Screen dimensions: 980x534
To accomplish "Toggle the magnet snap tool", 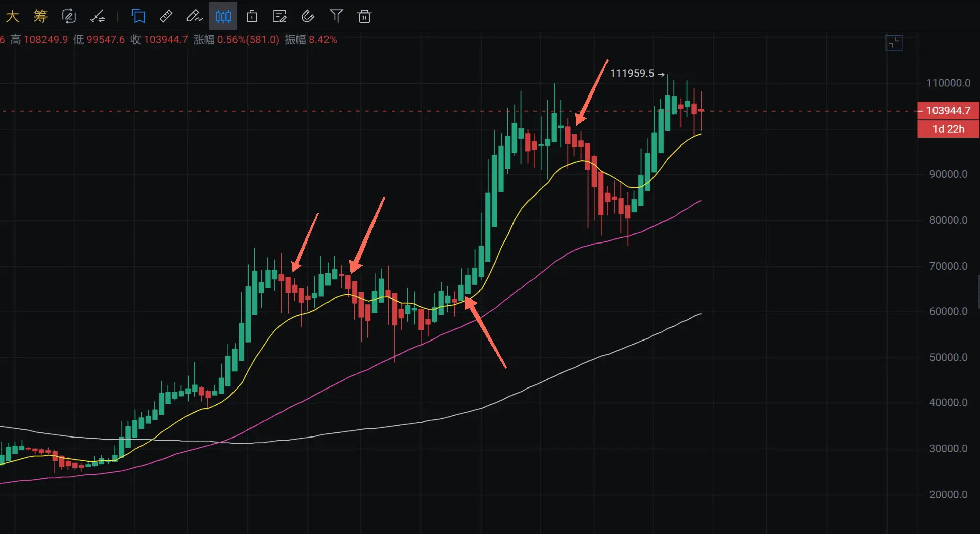I will pyautogui.click(x=308, y=16).
